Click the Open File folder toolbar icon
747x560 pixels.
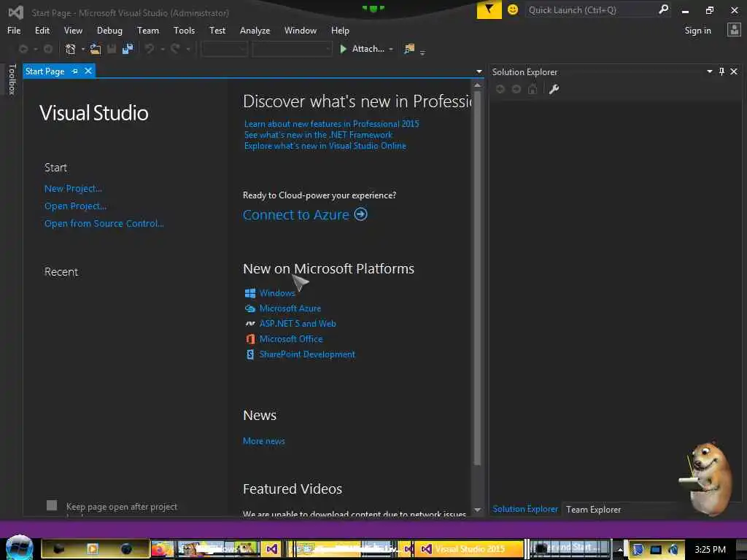tap(96, 49)
